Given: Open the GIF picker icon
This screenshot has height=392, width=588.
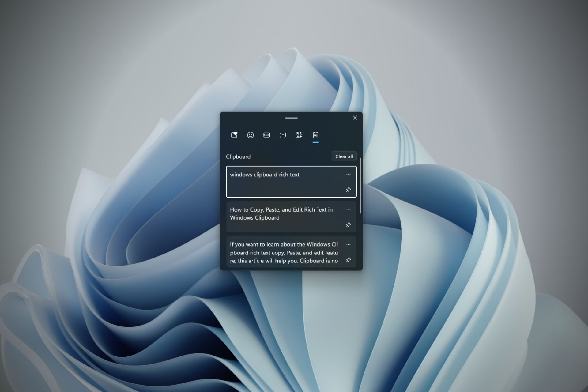Looking at the screenshot, I should point(266,135).
